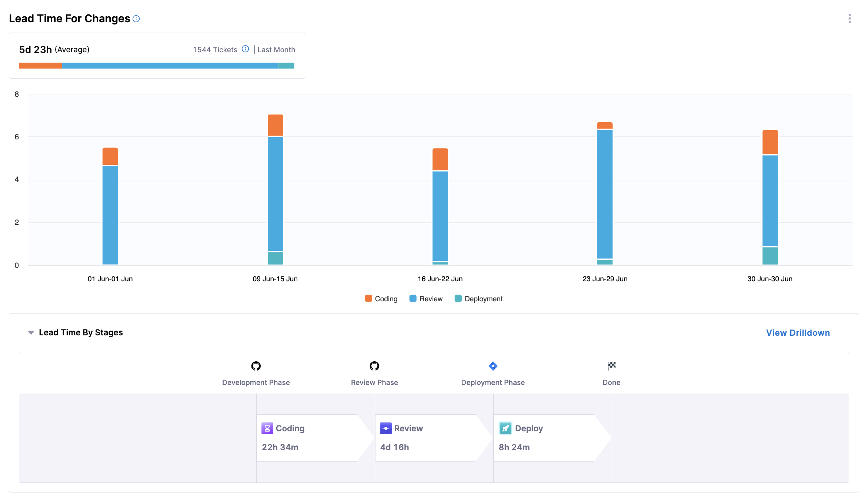Open the three-dot options menu
The width and height of the screenshot is (868, 501).
[x=849, y=19]
